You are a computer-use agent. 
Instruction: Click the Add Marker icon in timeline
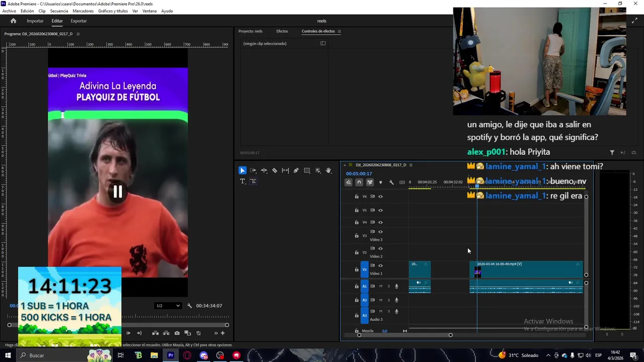pyautogui.click(x=380, y=183)
